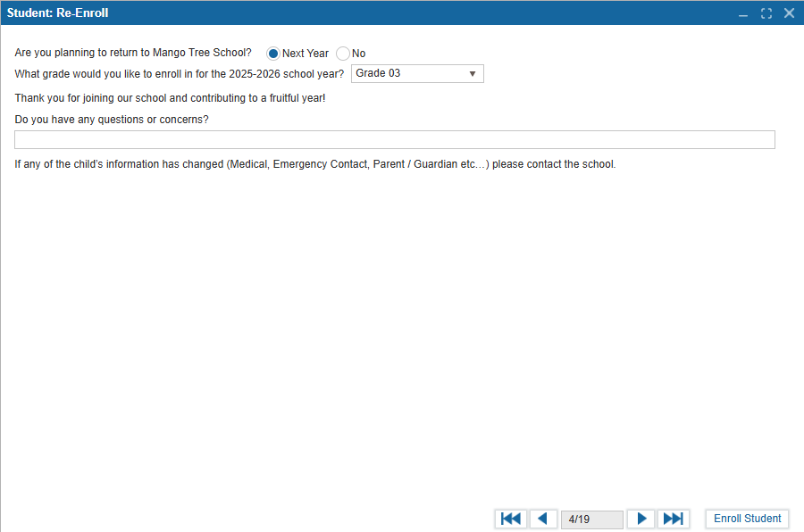Click the questions or concerns text field
This screenshot has width=804, height=532.
click(x=394, y=139)
